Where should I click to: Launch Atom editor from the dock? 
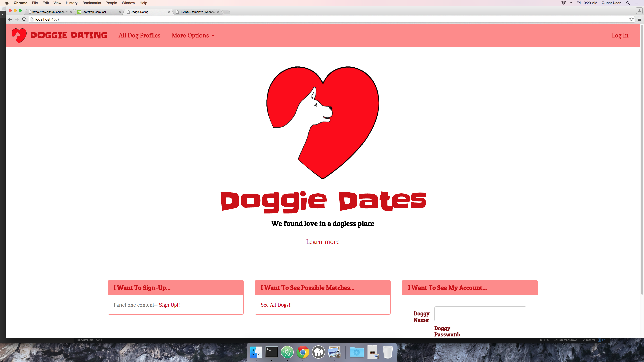coord(287,352)
